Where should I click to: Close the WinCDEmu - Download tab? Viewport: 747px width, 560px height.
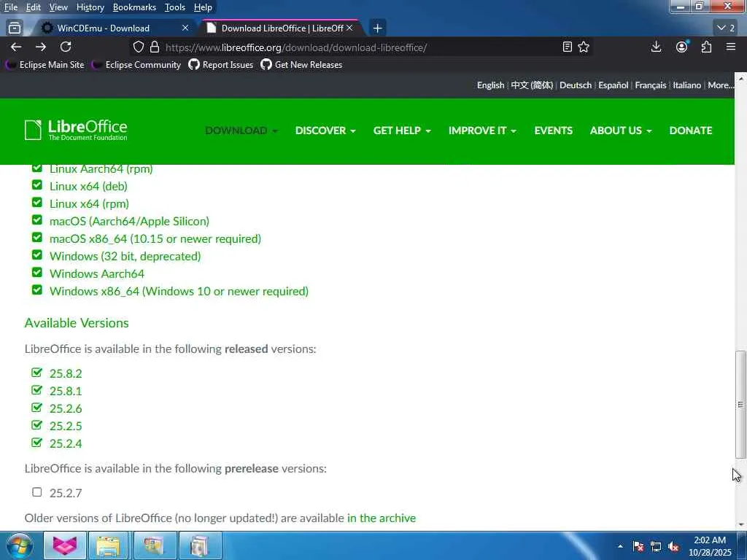tap(185, 28)
